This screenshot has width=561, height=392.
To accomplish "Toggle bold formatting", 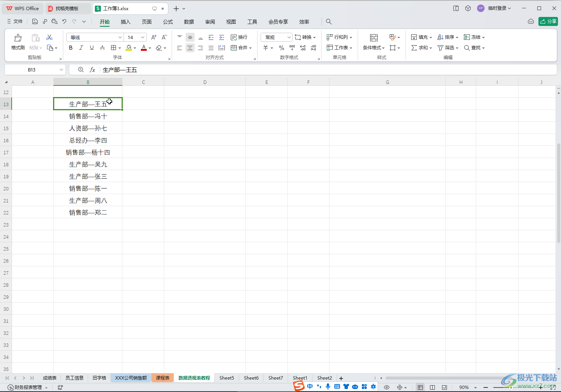I will tap(70, 48).
